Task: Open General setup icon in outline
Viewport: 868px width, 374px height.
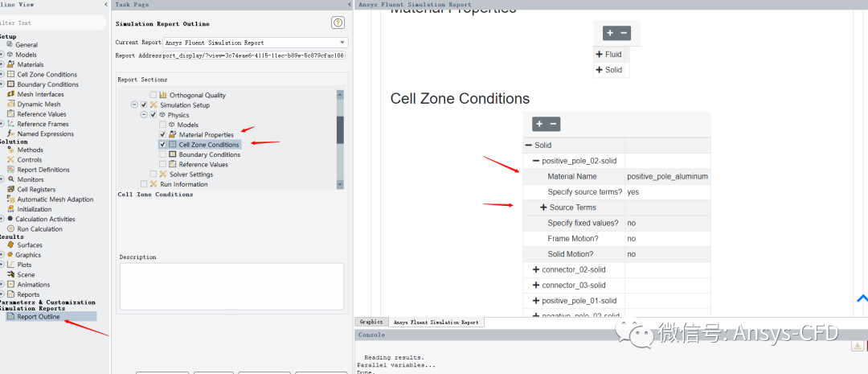Action: click(10, 44)
